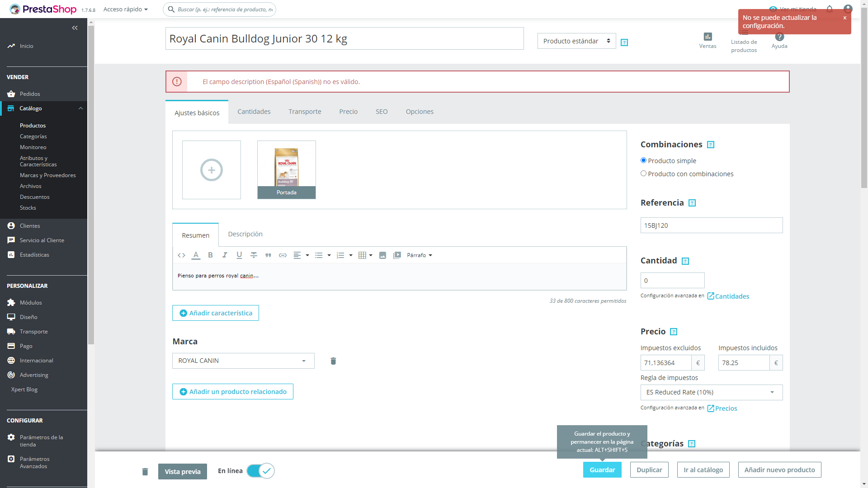Click the insert link icon
868x488 pixels.
[x=283, y=255]
